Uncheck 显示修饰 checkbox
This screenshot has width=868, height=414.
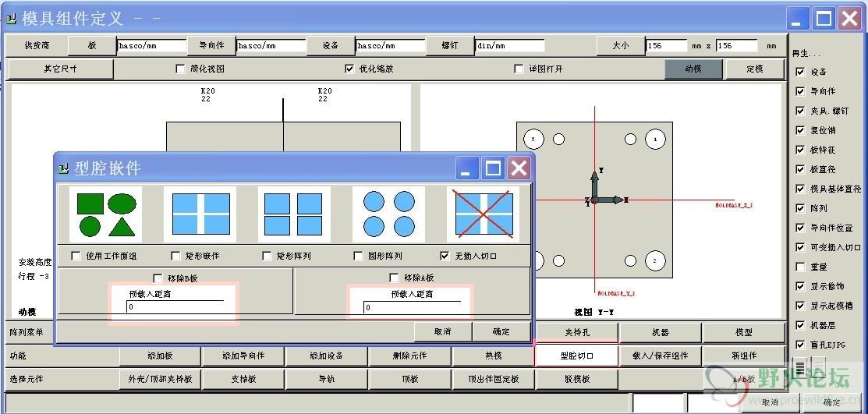800,286
